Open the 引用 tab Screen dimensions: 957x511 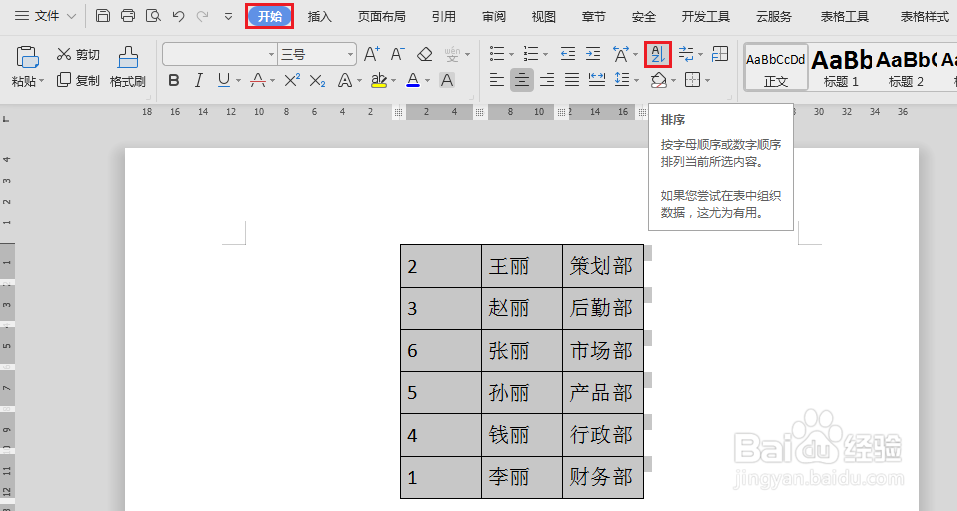[x=444, y=16]
